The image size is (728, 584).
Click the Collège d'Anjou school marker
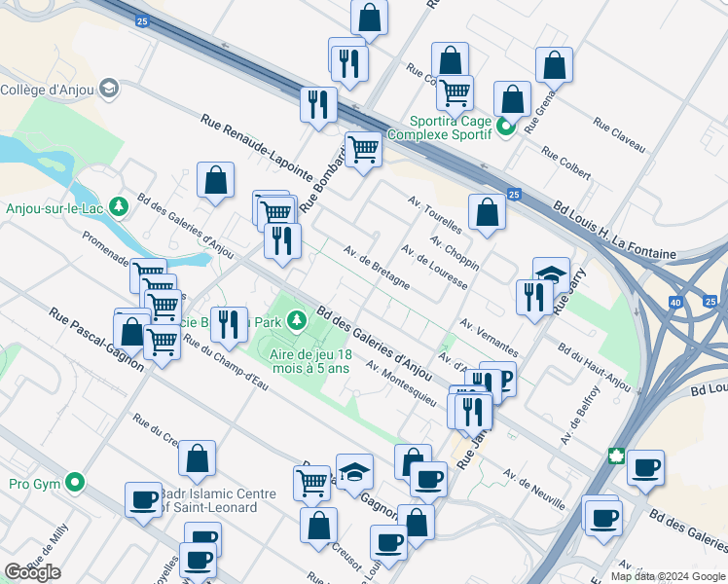(110, 89)
